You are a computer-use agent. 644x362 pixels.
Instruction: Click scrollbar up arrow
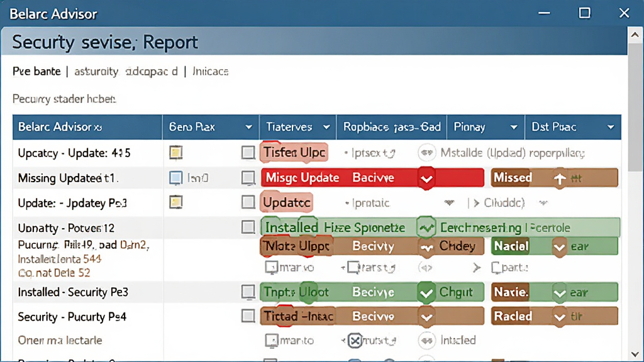[635, 35]
